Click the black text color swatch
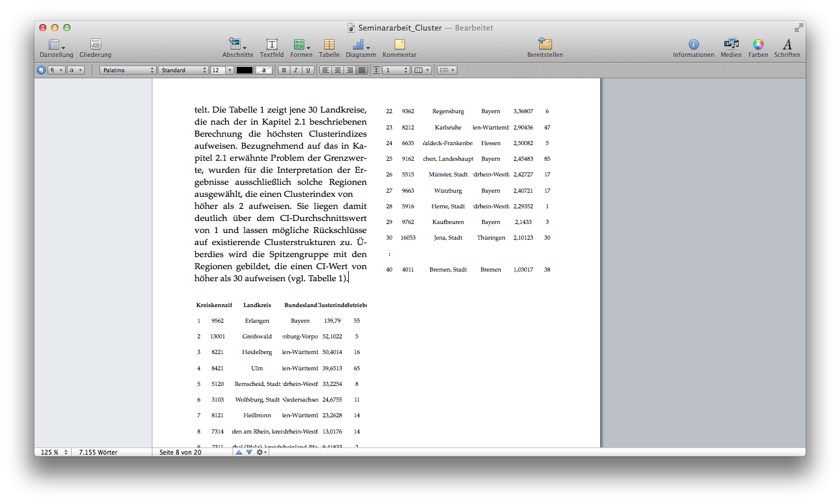This screenshot has height=504, width=840. pos(245,70)
